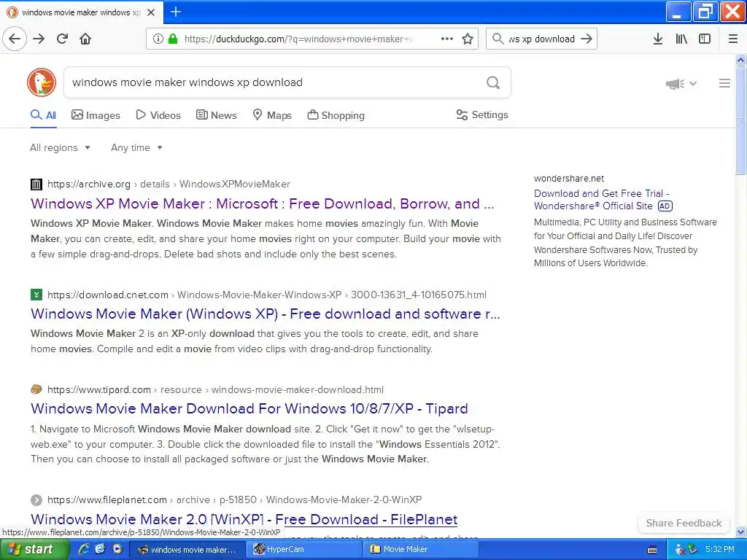The width and height of the screenshot is (747, 560).
Task: Open the Firefox library
Action: point(681,39)
